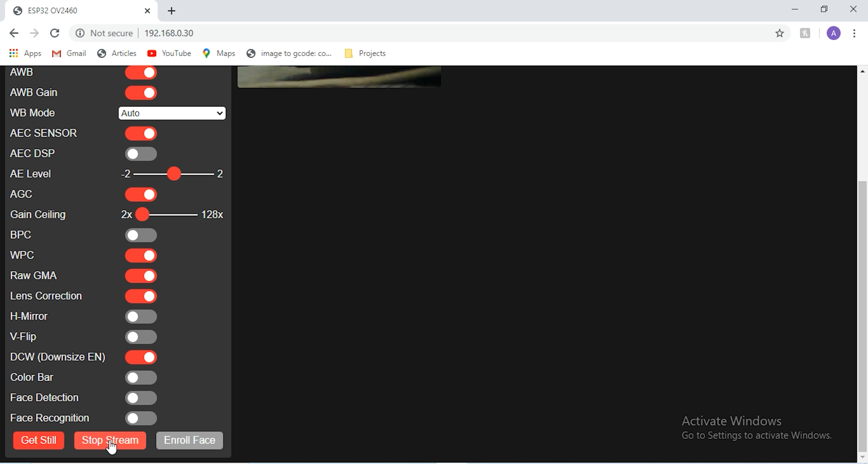
Task: Open the browser extensions icon
Action: [x=806, y=33]
